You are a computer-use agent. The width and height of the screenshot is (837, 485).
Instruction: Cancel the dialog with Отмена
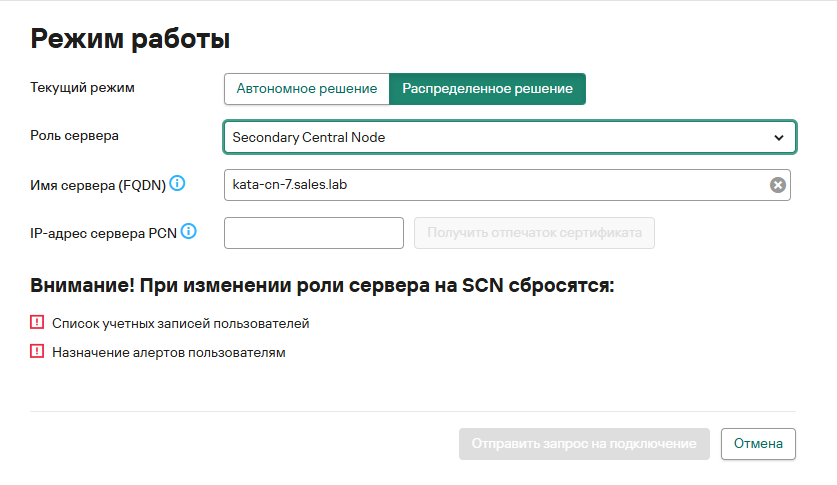758,443
